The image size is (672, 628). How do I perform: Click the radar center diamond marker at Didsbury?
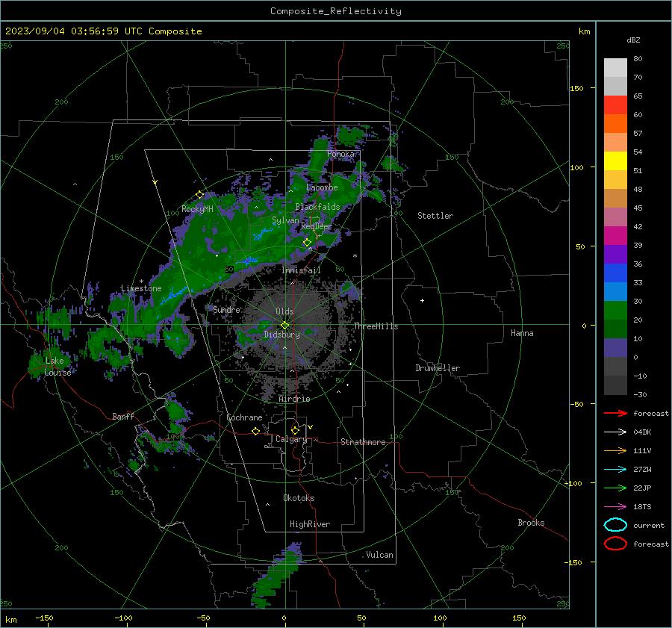284,325
